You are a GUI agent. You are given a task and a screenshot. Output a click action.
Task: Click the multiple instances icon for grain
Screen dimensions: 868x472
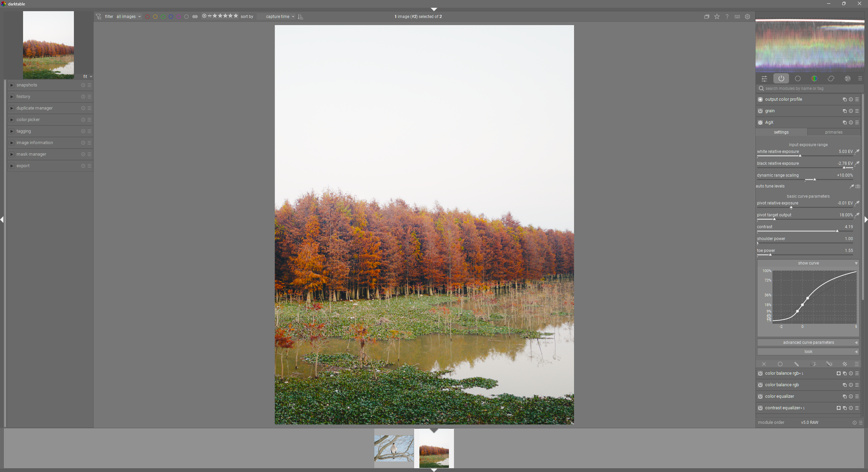tap(844, 111)
